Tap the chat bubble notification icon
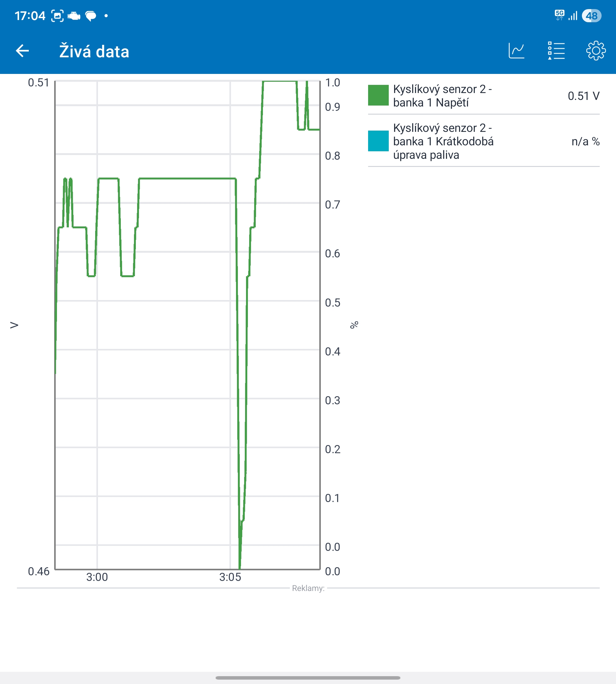 [91, 16]
